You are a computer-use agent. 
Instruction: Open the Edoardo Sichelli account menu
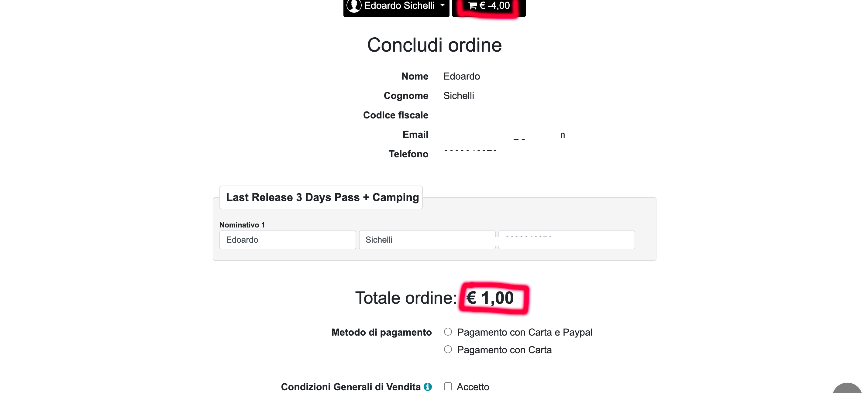[399, 5]
